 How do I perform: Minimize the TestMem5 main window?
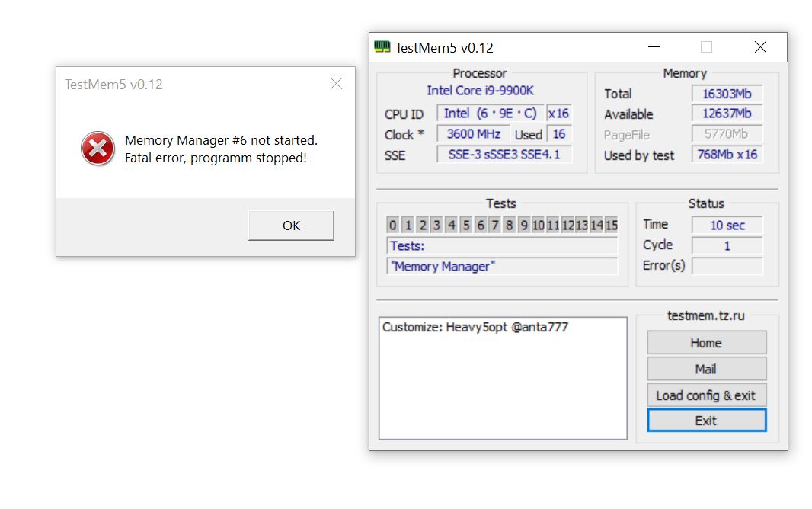[654, 47]
